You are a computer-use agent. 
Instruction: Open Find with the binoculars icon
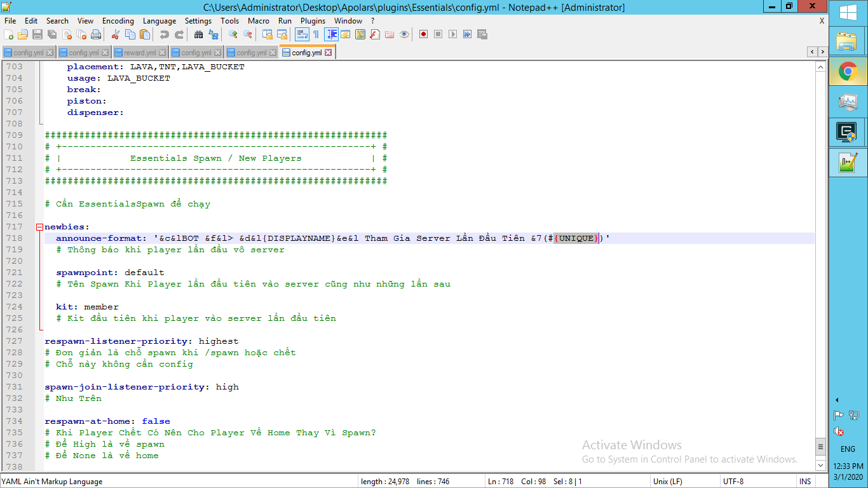(x=199, y=34)
